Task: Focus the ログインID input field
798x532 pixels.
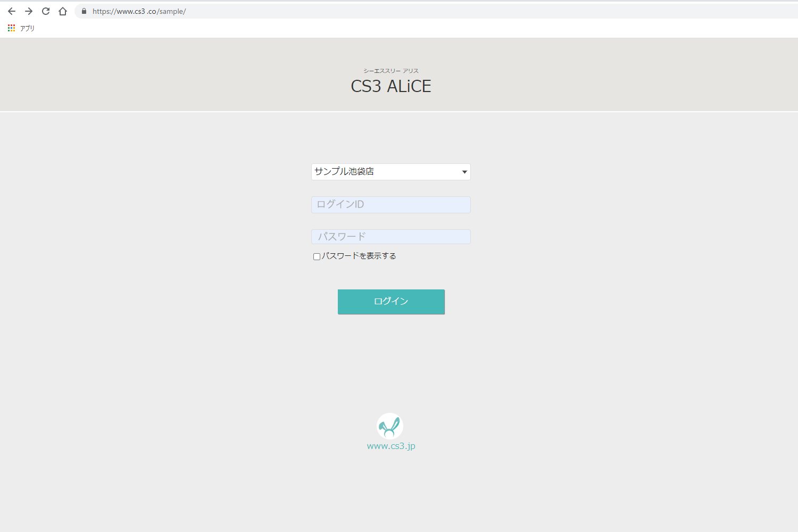Action: [391, 205]
